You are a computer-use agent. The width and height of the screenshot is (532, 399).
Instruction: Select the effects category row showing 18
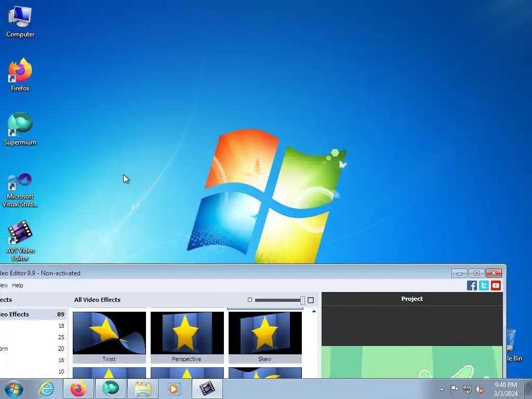point(33,326)
